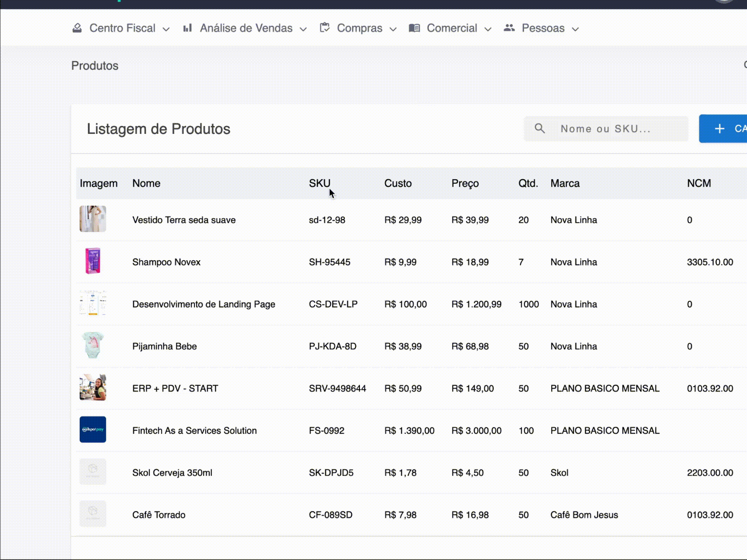Sort by the SKU column header
Screen dimensions: 747x560
pos(319,183)
